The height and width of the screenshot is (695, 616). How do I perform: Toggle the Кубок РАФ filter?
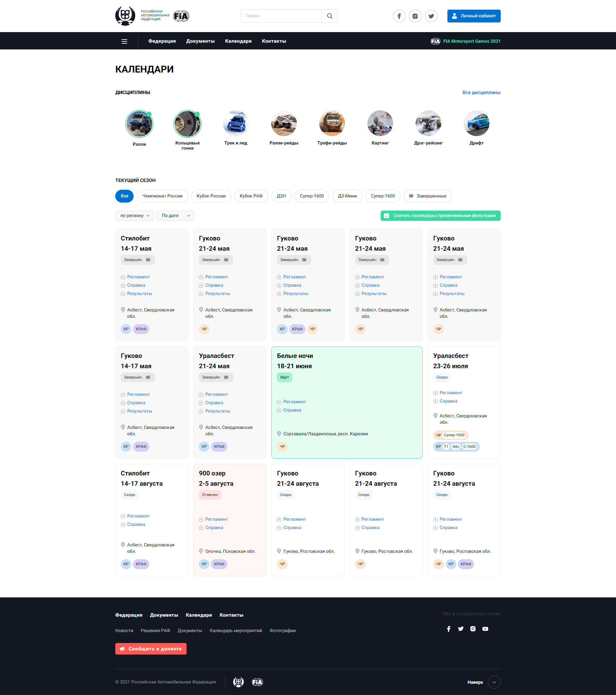(x=251, y=196)
